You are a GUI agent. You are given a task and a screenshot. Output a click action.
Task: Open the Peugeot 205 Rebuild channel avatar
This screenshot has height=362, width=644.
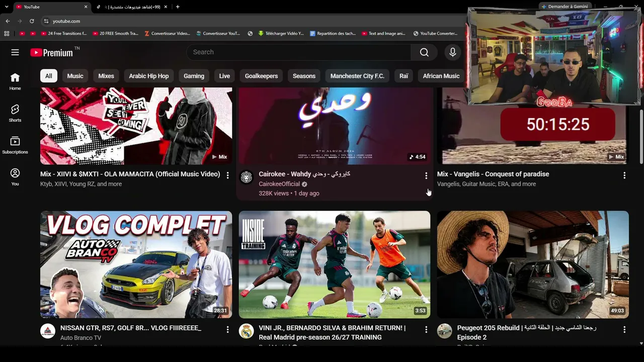(444, 331)
